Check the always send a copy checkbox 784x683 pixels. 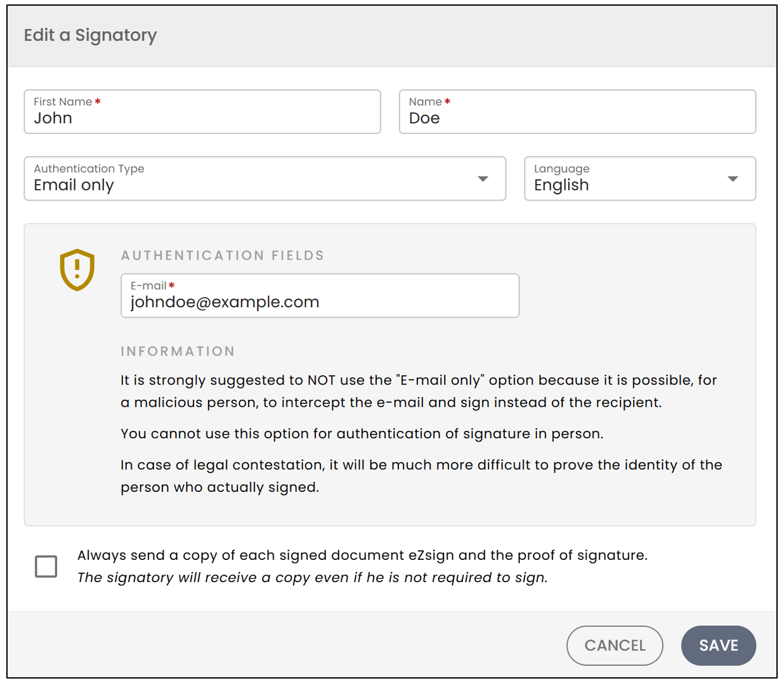(46, 566)
